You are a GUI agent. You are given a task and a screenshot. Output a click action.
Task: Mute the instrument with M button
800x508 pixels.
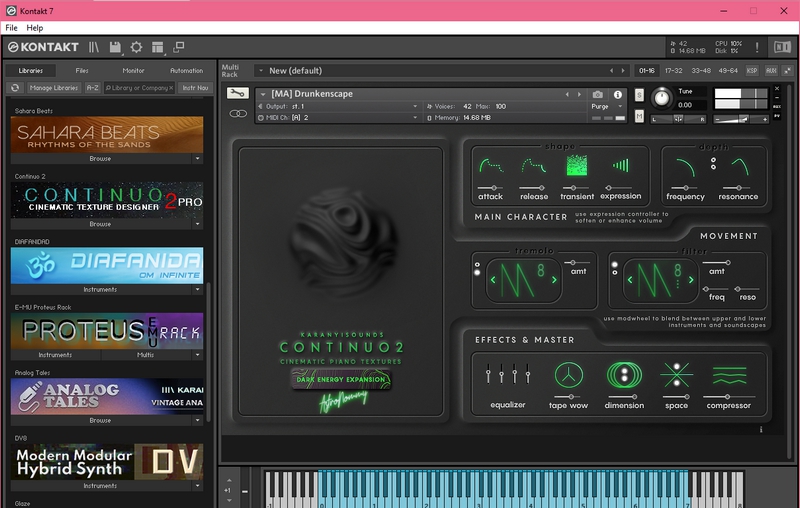(x=639, y=116)
